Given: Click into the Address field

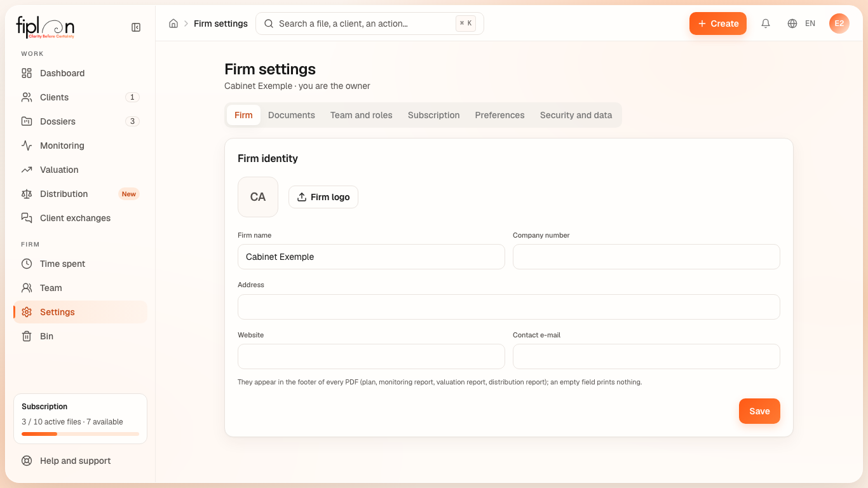Looking at the screenshot, I should coord(509,307).
